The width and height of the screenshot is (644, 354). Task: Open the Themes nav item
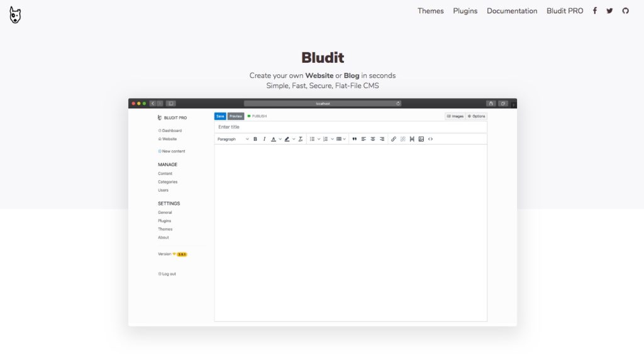(430, 11)
